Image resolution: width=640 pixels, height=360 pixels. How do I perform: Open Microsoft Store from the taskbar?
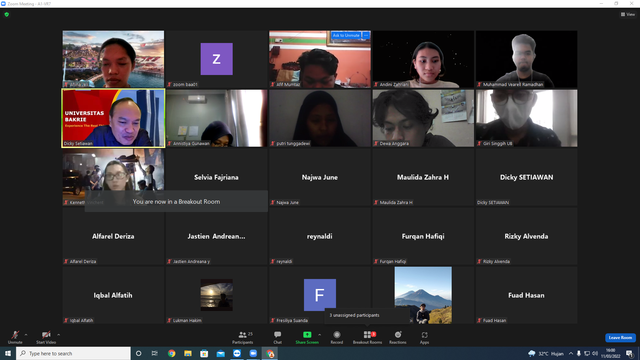pos(204,353)
